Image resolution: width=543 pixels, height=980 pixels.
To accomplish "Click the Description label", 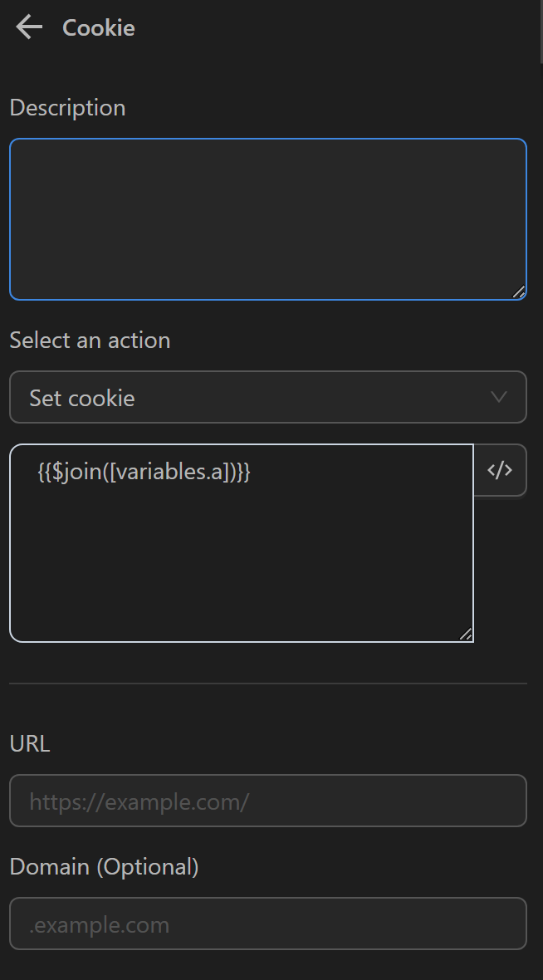I will click(66, 107).
